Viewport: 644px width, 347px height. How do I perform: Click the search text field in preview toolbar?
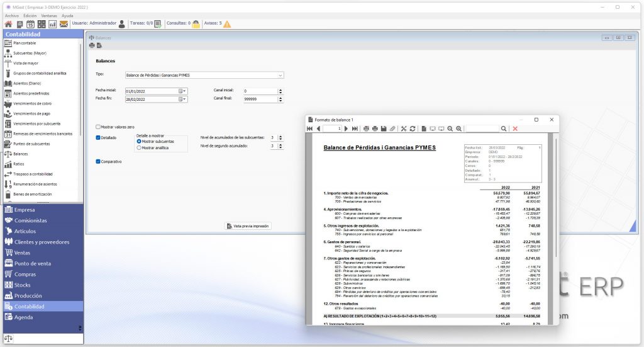pos(482,128)
